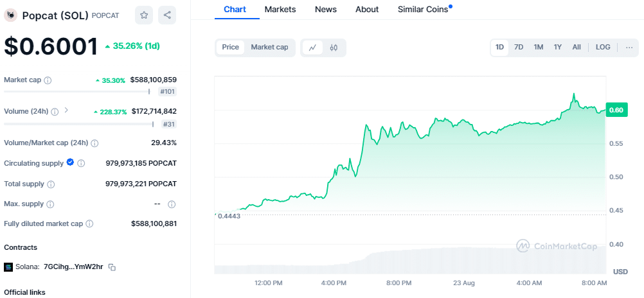The width and height of the screenshot is (644, 298).
Task: Select the Price chart toggle
Action: click(230, 48)
